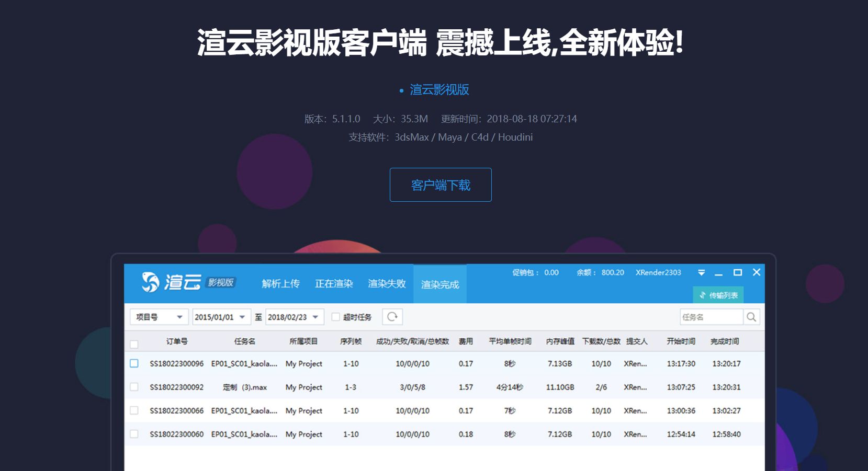Click the 余额: 800.20 balance text
The height and width of the screenshot is (471, 868).
tap(600, 272)
